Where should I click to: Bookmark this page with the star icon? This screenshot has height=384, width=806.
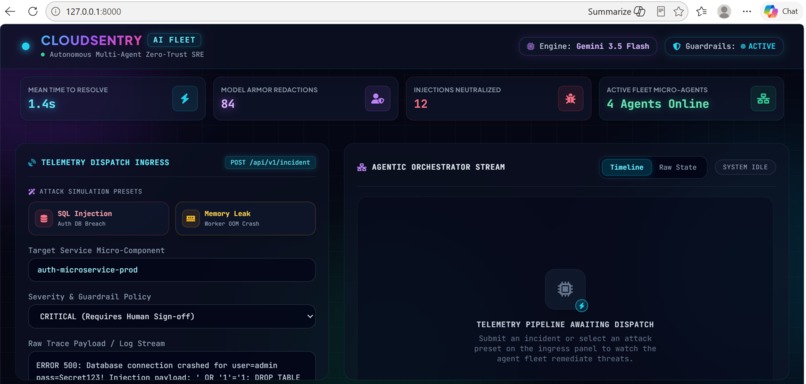679,11
